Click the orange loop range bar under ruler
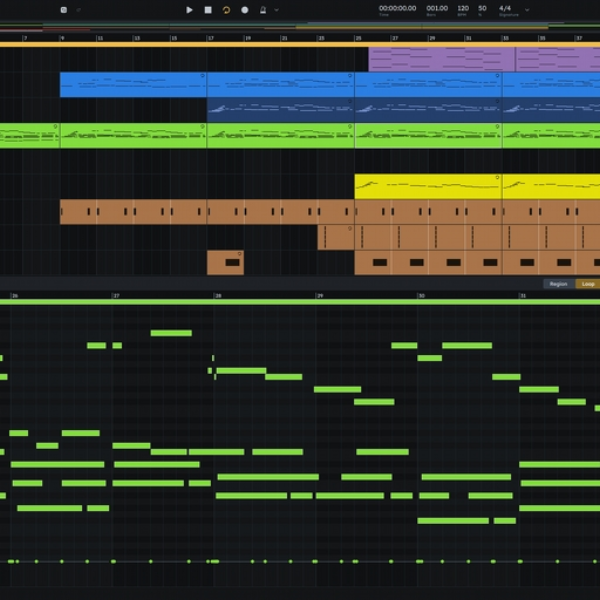The image size is (600, 600). pos(300,44)
